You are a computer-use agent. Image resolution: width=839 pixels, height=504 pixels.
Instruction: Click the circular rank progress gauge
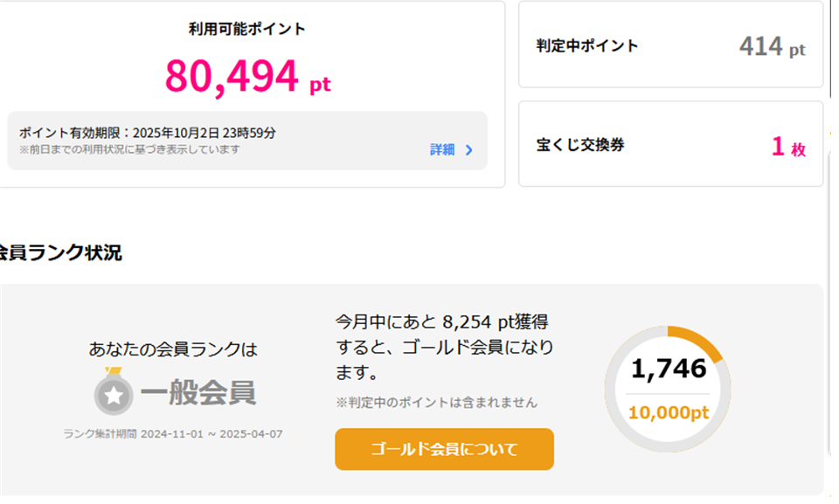[x=668, y=389]
